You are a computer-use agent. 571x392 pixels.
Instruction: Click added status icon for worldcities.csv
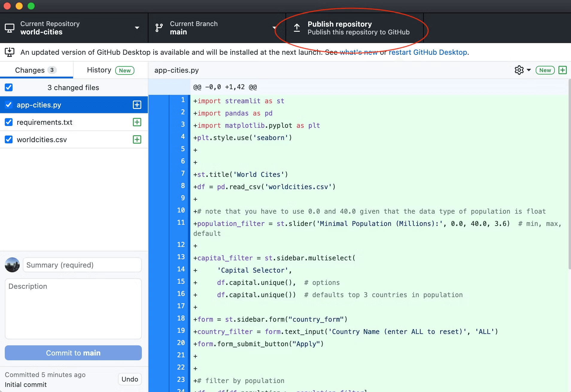(137, 139)
